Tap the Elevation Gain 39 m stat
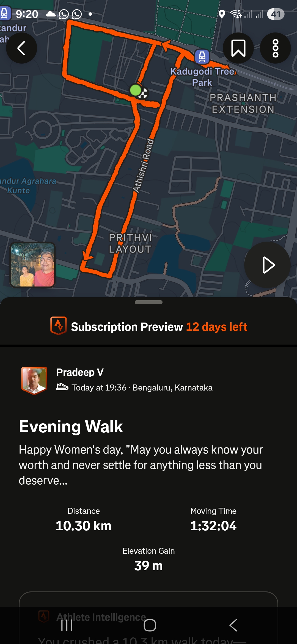 [148, 559]
